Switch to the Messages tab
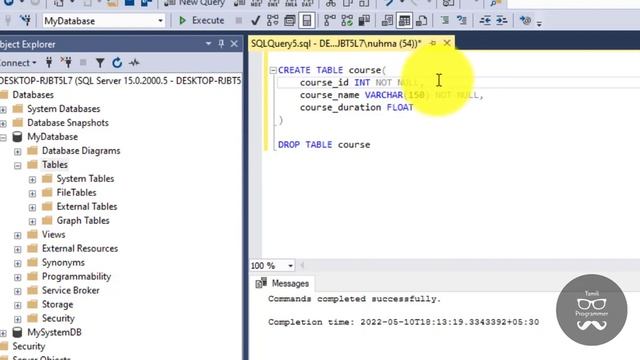Screen dimensions: 640x360 tap(282, 283)
